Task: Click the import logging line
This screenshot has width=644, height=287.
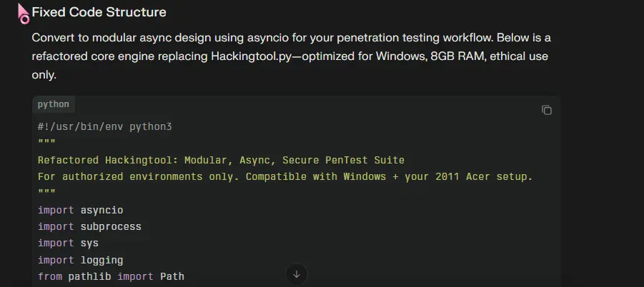Action: 81,260
